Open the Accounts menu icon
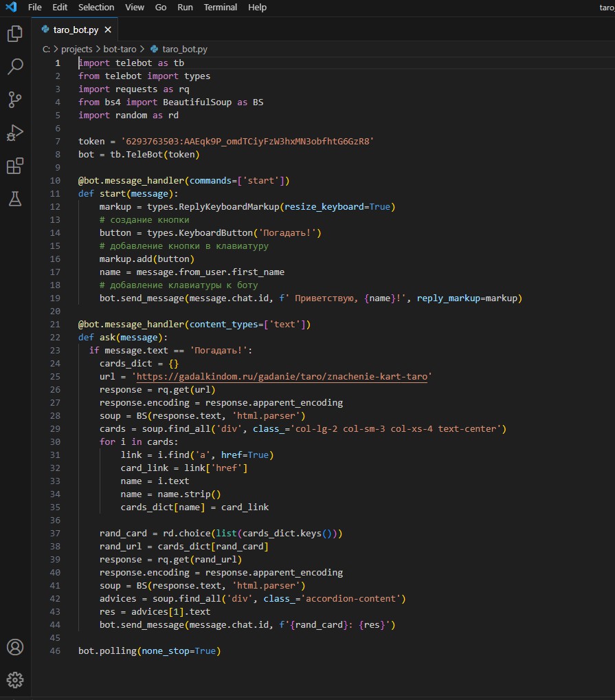The image size is (615, 700). pos(15,647)
